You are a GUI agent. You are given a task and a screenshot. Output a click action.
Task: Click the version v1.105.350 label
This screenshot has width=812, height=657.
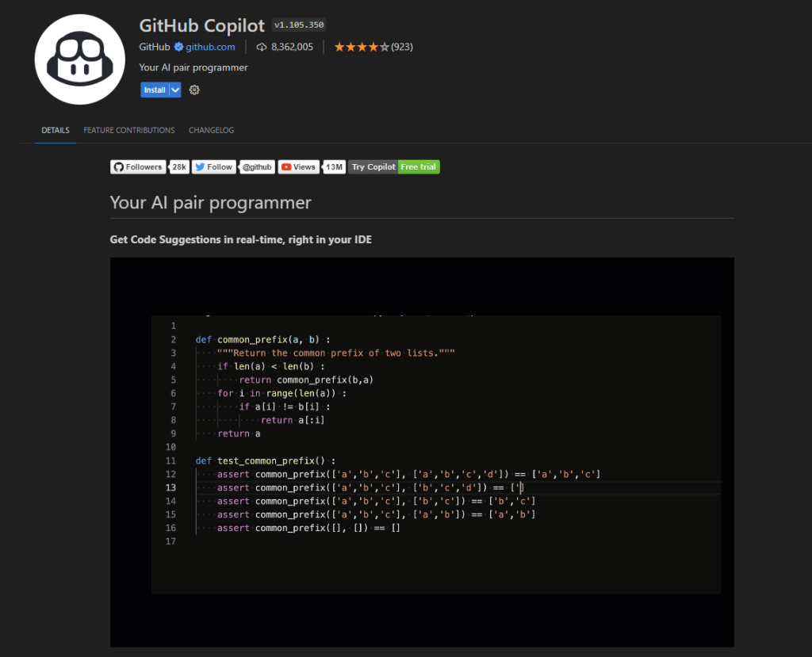299,25
